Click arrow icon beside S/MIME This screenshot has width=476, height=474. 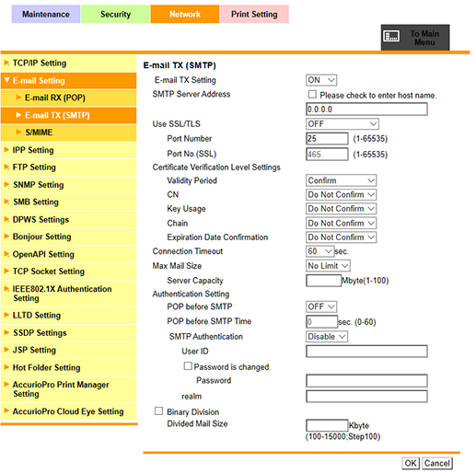point(18,133)
